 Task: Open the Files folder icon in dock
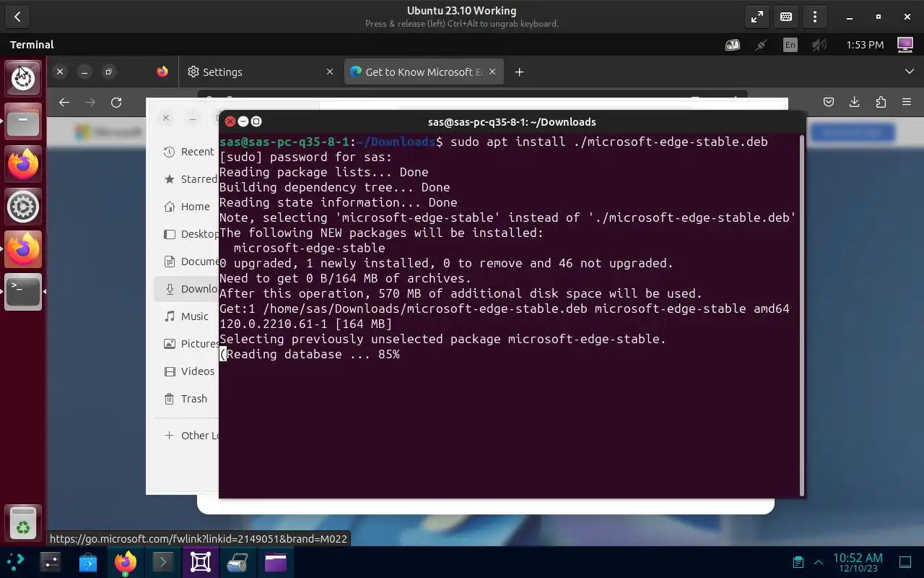(x=23, y=122)
